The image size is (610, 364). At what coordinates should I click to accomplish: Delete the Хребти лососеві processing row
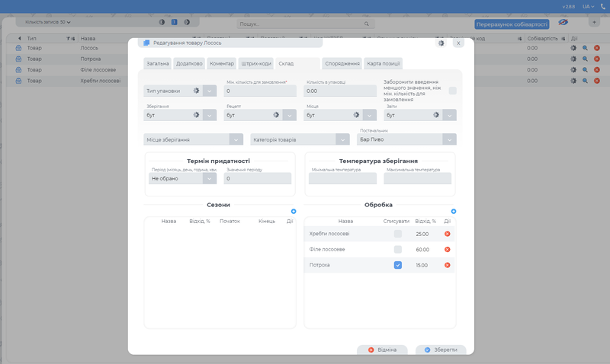[x=448, y=234]
